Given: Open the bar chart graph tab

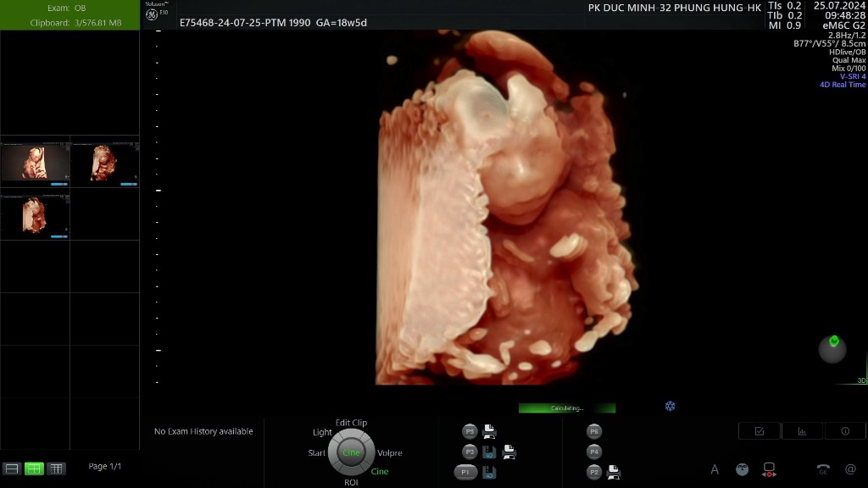Looking at the screenshot, I should 802,431.
